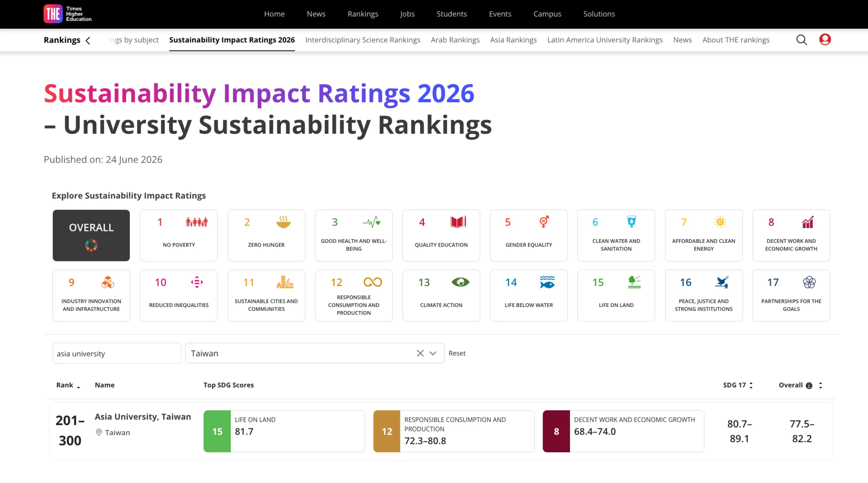Choose SDG 14 Life Below Water tile
Screen dimensions: 868x483
(x=529, y=296)
